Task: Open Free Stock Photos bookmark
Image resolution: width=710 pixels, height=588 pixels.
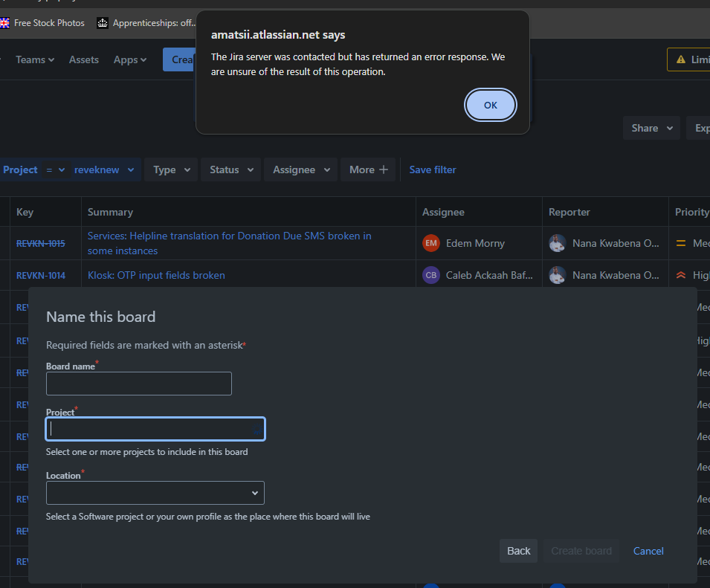Action: (42, 23)
